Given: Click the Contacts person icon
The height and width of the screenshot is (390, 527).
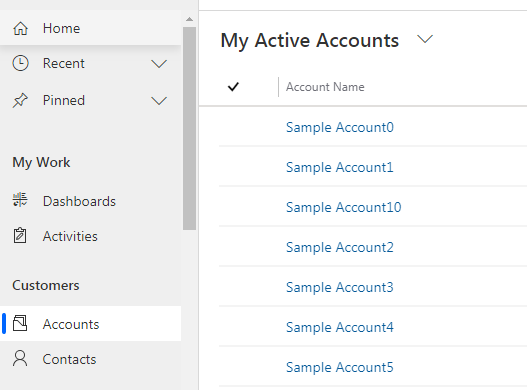Looking at the screenshot, I should (20, 358).
